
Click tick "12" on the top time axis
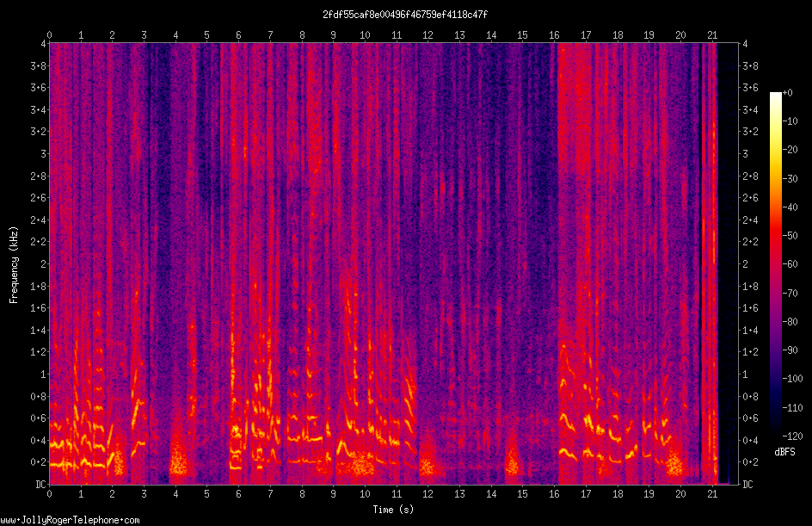(x=428, y=35)
